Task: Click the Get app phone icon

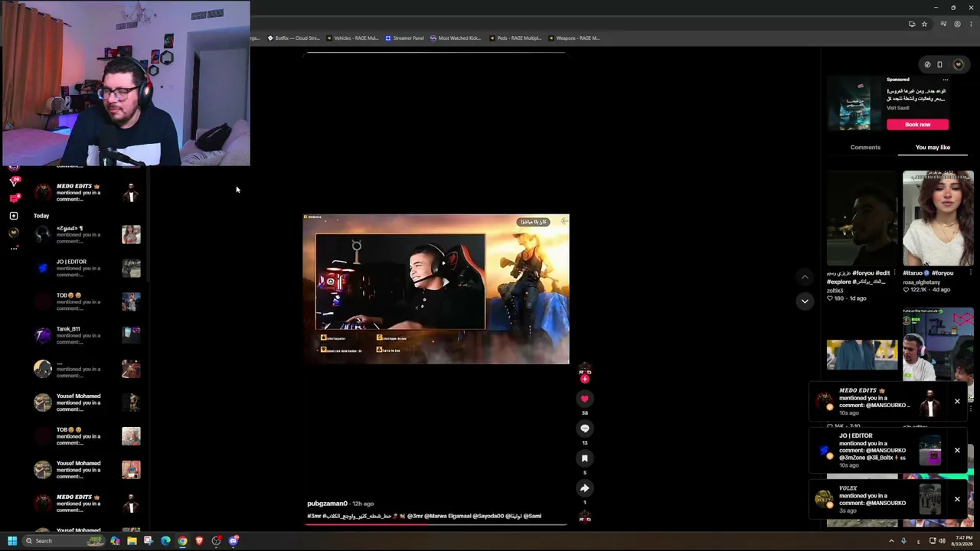Action: (939, 64)
